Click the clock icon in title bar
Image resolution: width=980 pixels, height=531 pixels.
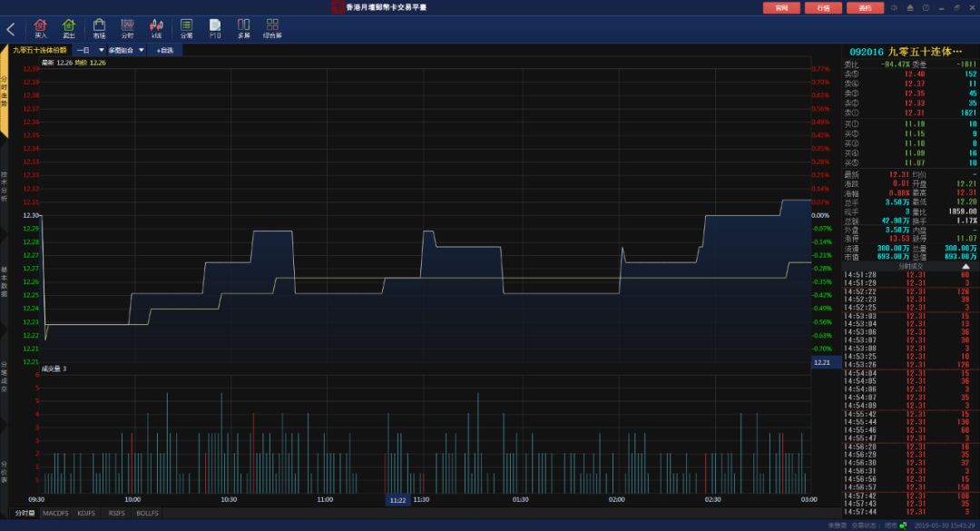click(926, 7)
